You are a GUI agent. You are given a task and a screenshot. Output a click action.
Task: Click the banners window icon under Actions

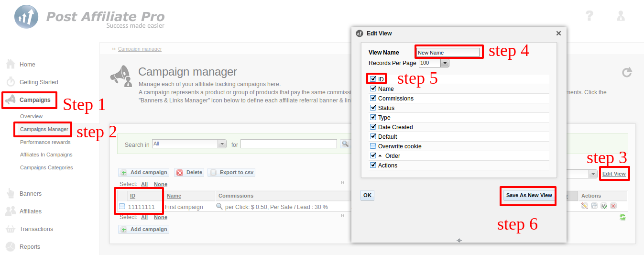(594, 206)
